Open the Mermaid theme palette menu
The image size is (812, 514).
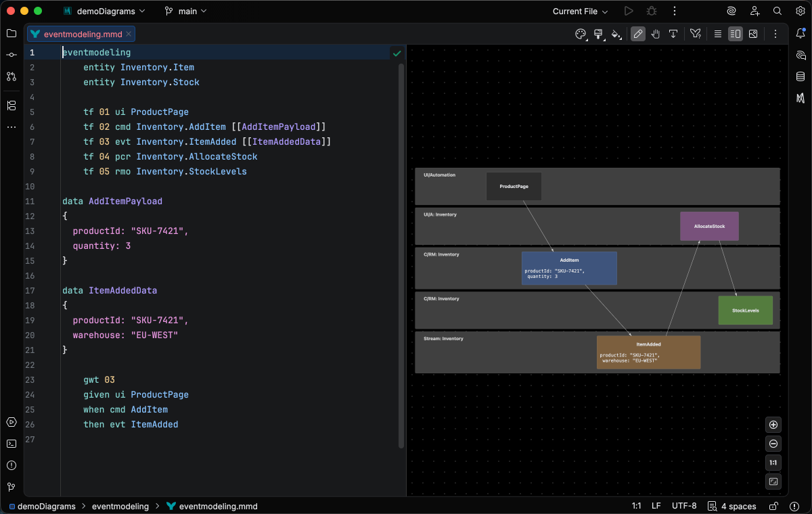(581, 34)
